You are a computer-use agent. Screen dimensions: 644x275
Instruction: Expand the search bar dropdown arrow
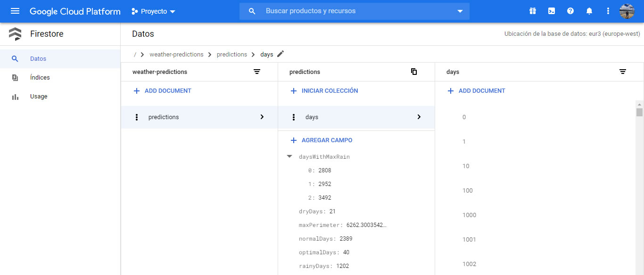tap(460, 11)
